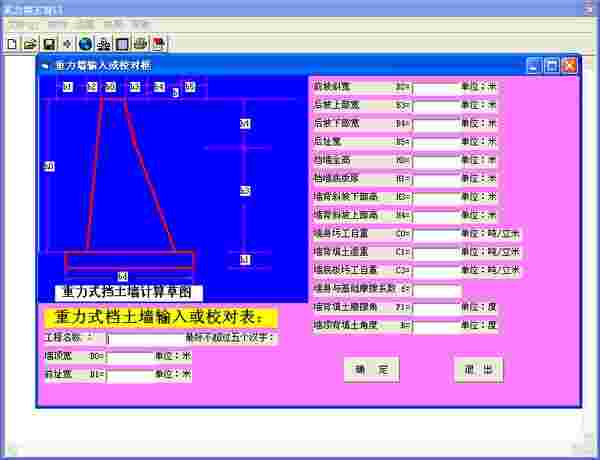
Task: Click the 墙背填土摩擦角 input field
Action: [x=435, y=308]
